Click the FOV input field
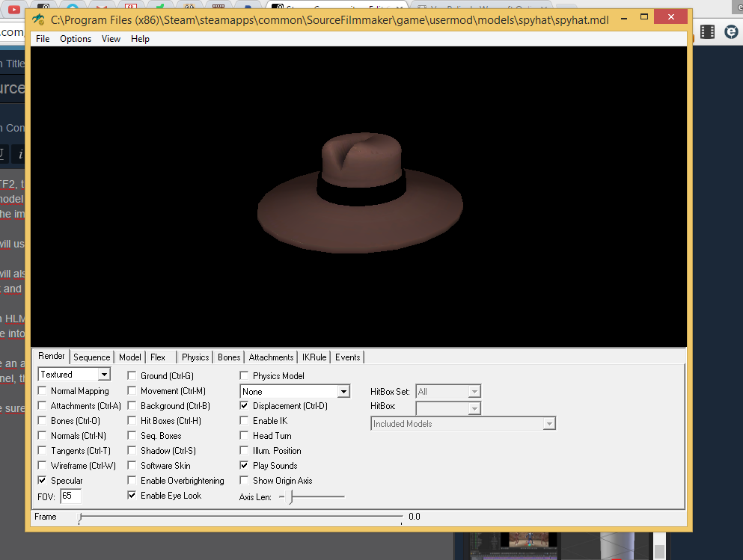 click(x=71, y=496)
